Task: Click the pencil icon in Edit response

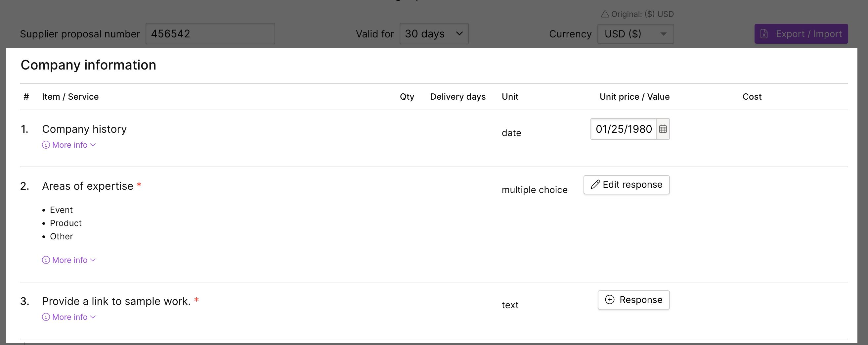Action: (595, 184)
